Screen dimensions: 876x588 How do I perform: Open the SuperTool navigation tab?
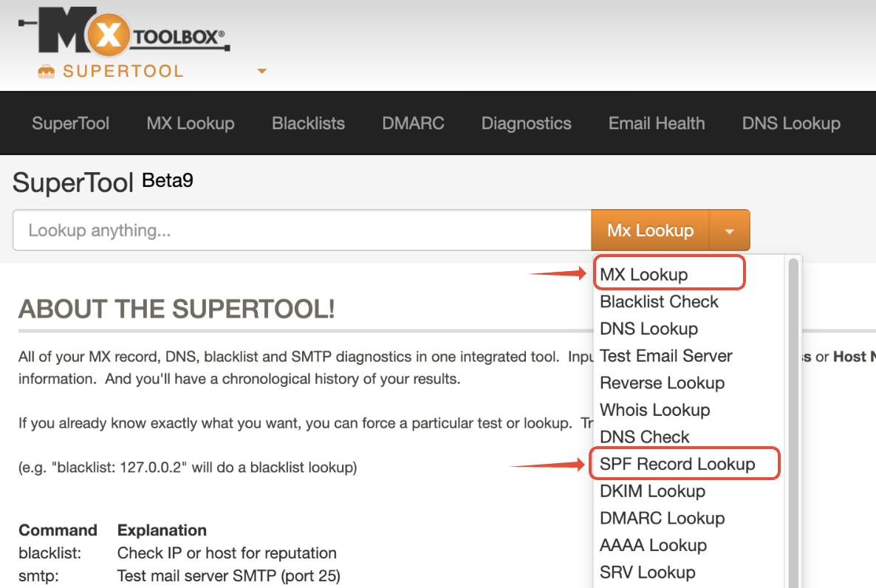click(x=70, y=123)
